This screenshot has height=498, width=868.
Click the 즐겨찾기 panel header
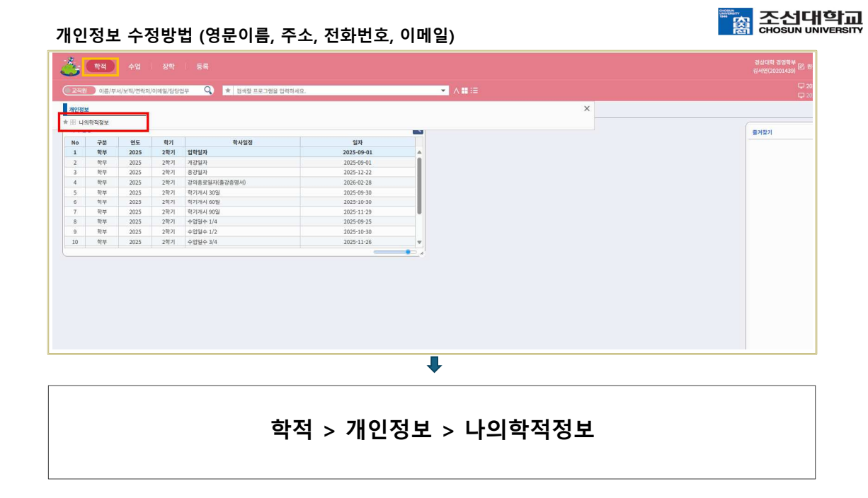(763, 132)
